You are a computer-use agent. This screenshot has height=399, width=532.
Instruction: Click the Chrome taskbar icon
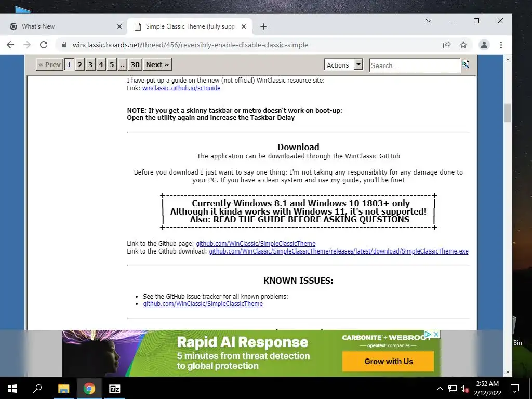click(x=89, y=389)
